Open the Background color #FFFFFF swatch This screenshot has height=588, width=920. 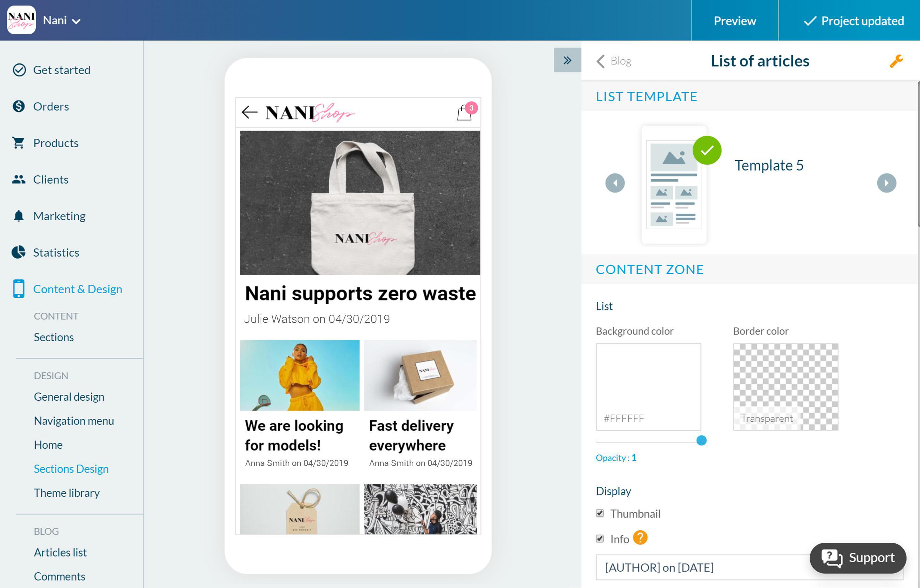[648, 387]
